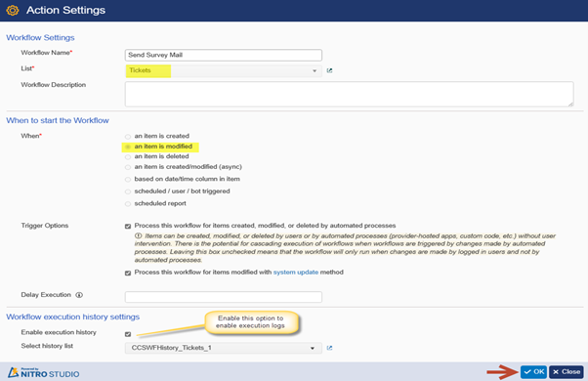
Task: Click the Workflow Name input field
Action: pos(224,55)
